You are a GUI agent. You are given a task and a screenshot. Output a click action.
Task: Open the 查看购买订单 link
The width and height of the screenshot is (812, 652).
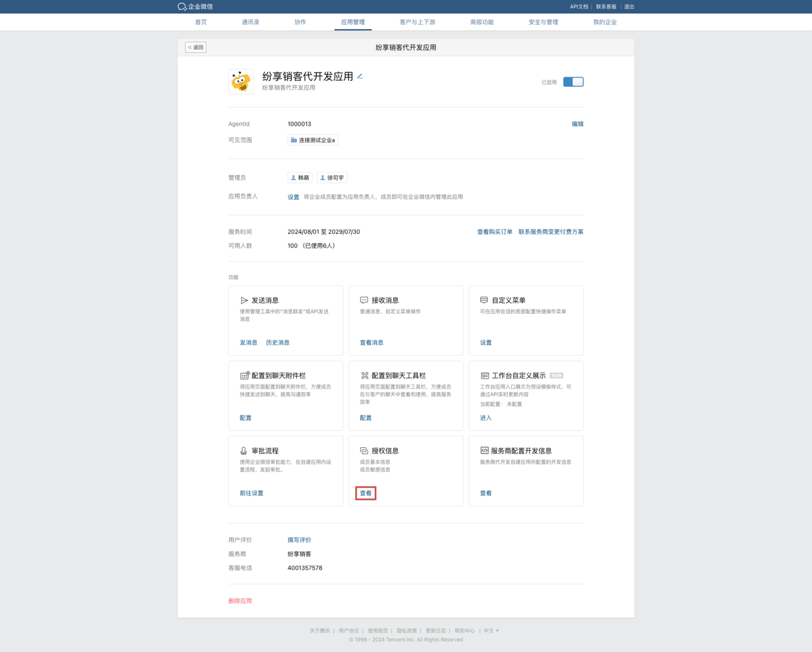coord(494,231)
